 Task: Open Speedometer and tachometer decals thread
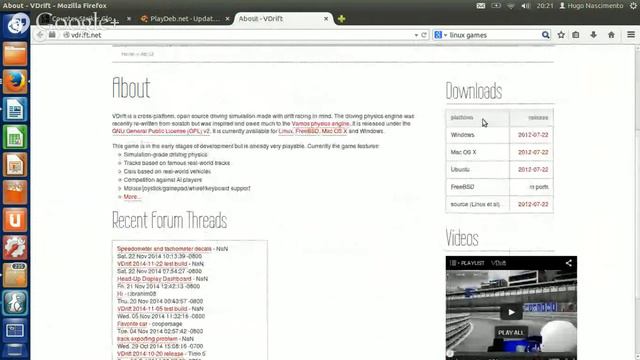pyautogui.click(x=164, y=249)
